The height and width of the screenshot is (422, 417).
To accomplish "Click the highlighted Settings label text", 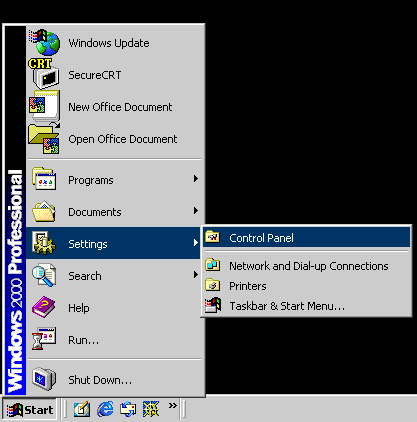I will 88,244.
